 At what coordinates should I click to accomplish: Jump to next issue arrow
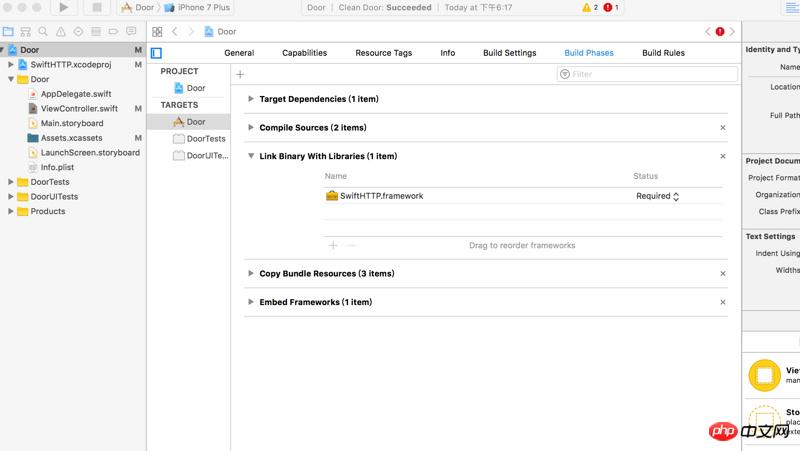pyautogui.click(x=732, y=32)
